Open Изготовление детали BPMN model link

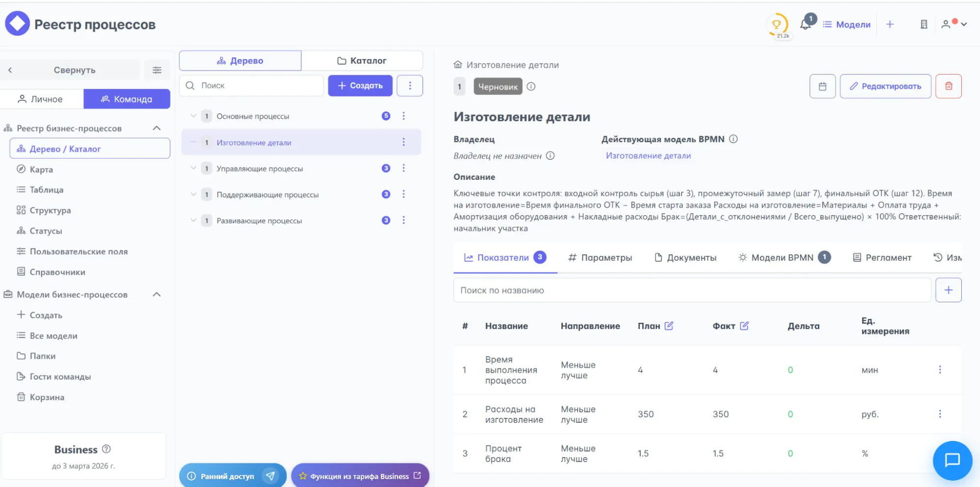coord(648,155)
